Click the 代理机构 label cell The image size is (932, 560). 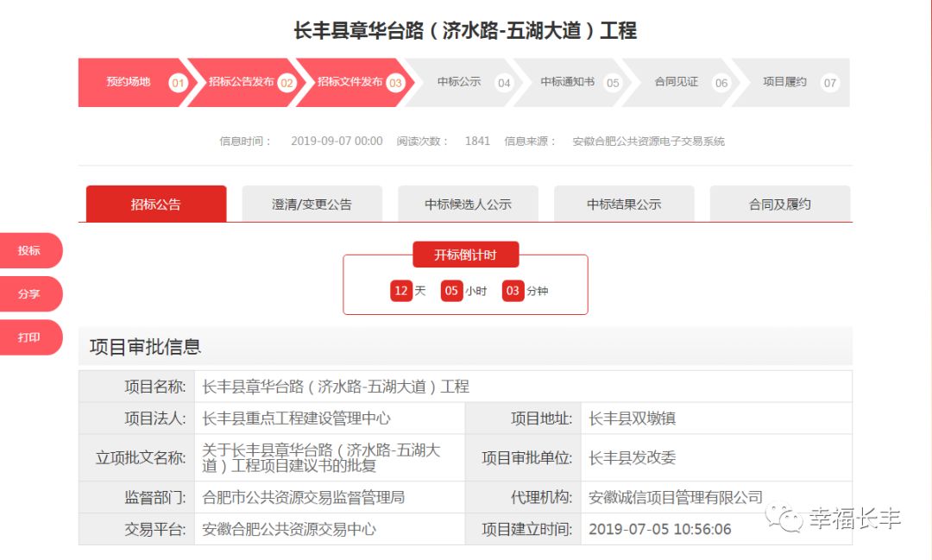coord(523,498)
